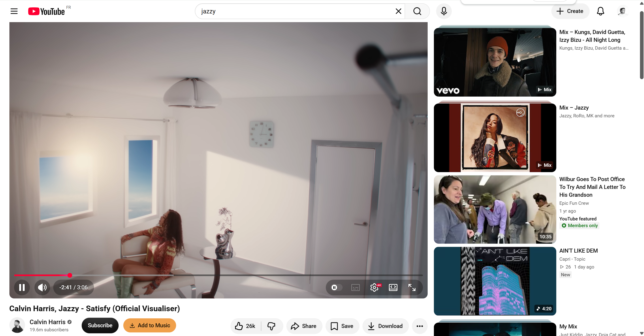Run search with magnifying glass button

click(x=417, y=11)
